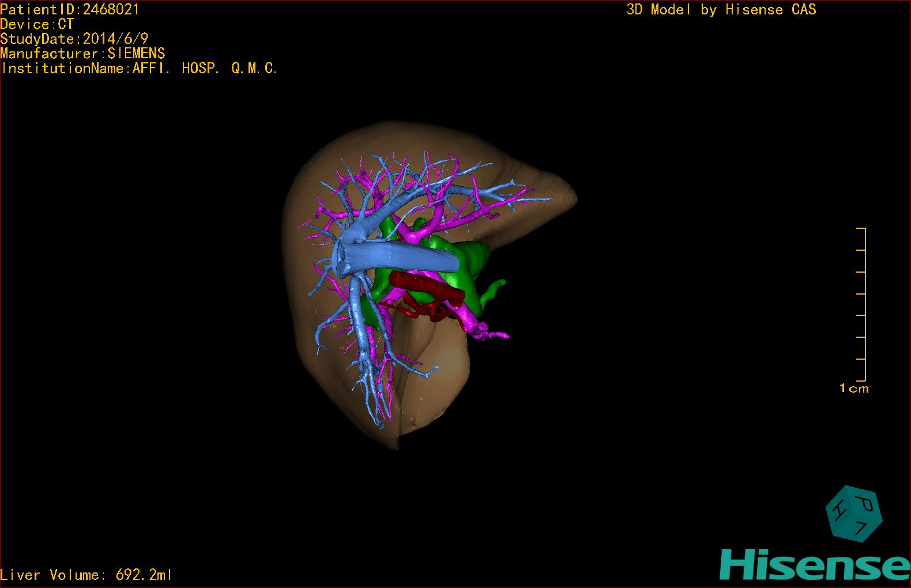Select the "Manufacturer:SIEMENS" text

tap(82, 54)
